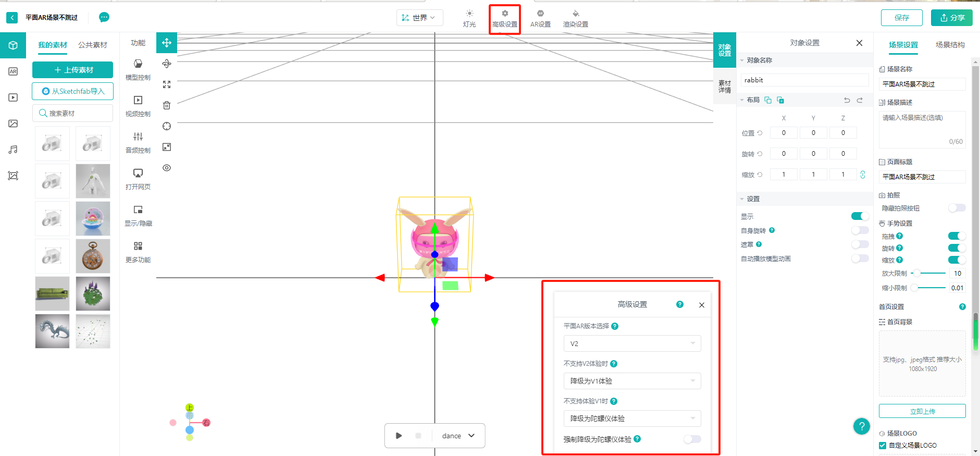Select the move transform tool
Screen dimensions: 980x456
(167, 43)
